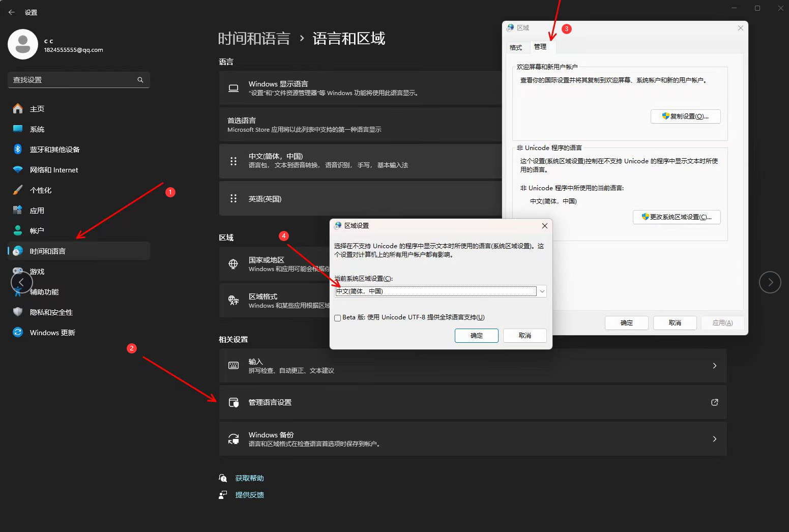The image size is (789, 532).
Task: Click 确定 in 区域设置 dialog
Action: 477,336
